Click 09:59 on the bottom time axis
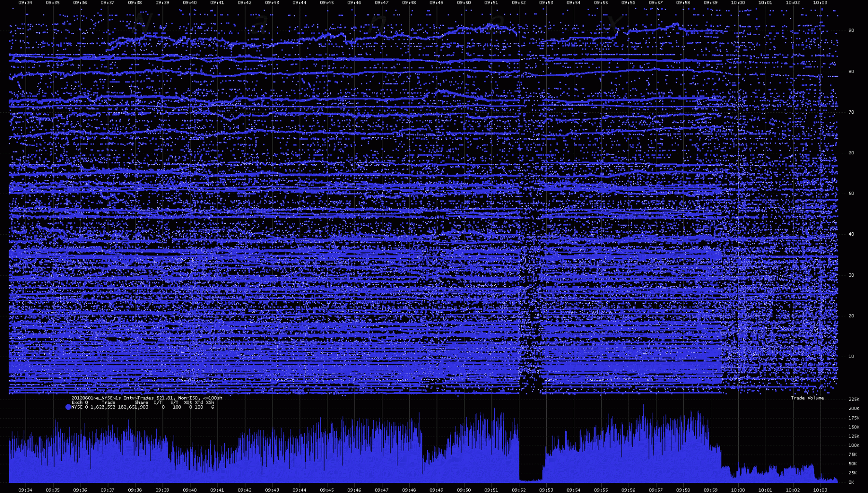 710,490
